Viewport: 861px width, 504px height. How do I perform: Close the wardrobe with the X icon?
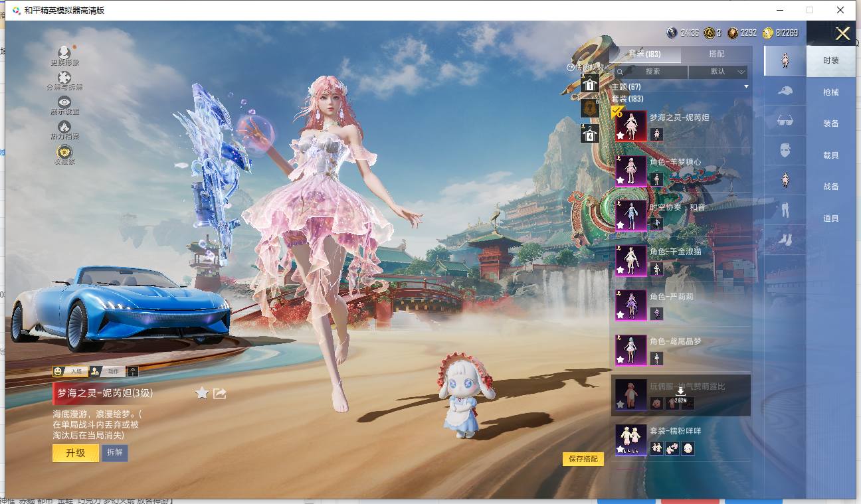coord(843,34)
